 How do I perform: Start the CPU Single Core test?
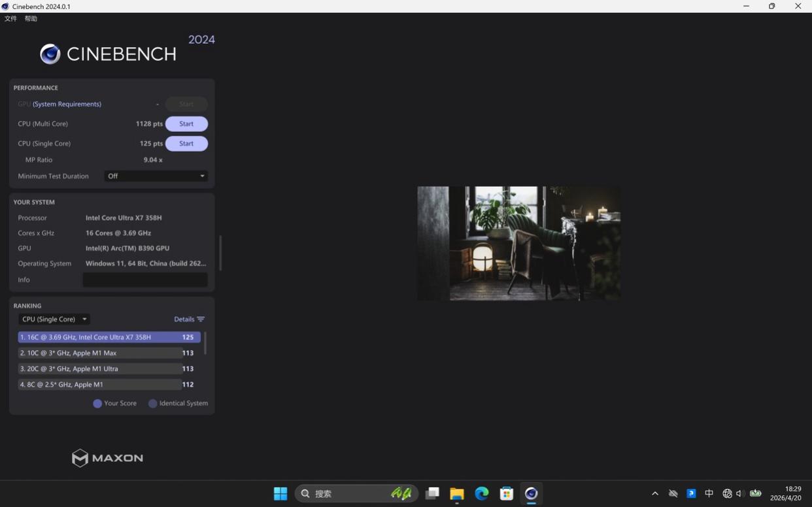(x=186, y=143)
